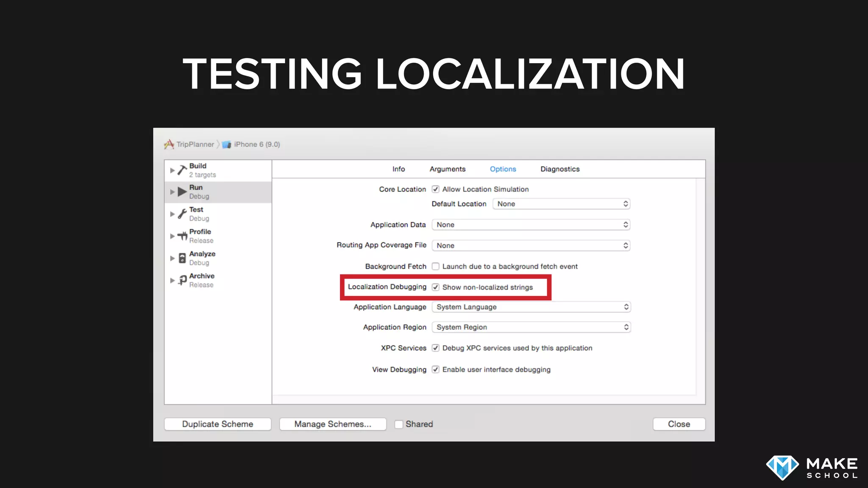Expand the Test disclosure triangle

pos(172,214)
